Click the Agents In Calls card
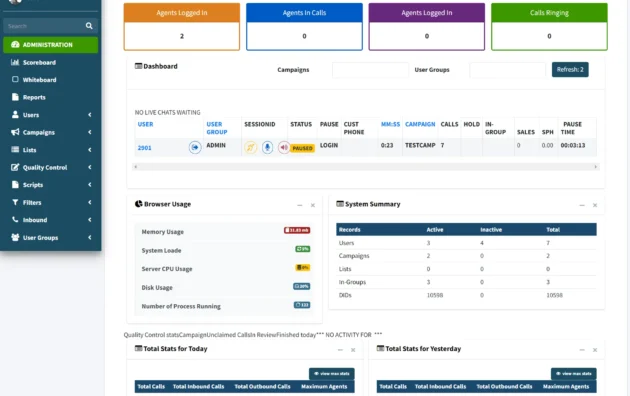This screenshot has height=396, width=630. click(x=304, y=27)
